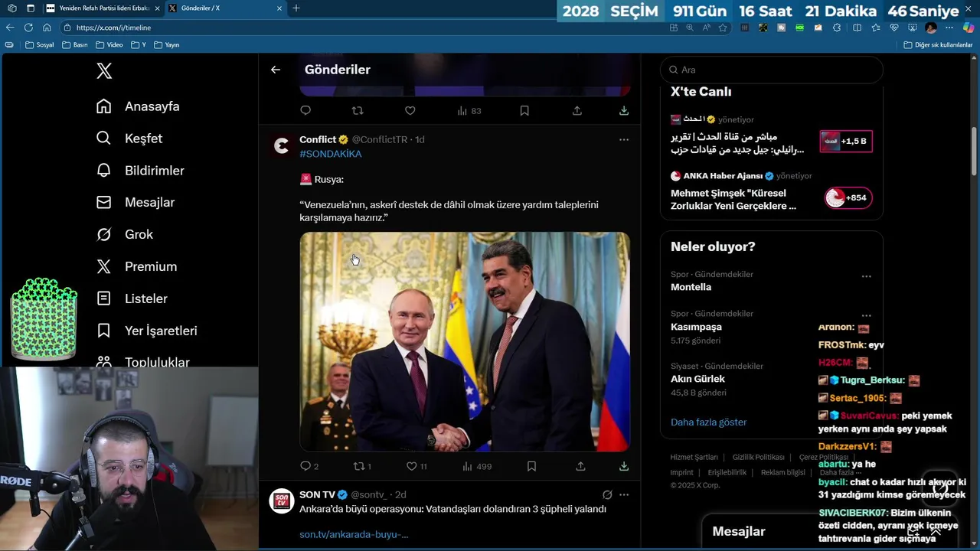View analytics showing 83 views
The image size is (980, 551).
(x=469, y=110)
